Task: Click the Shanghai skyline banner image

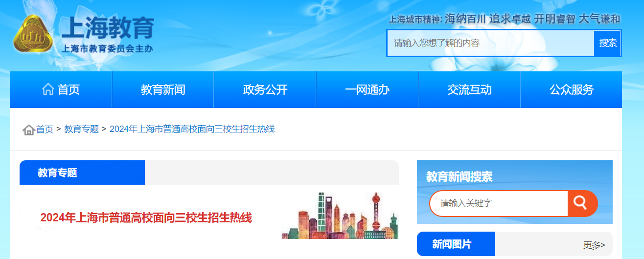Action: tap(340, 216)
